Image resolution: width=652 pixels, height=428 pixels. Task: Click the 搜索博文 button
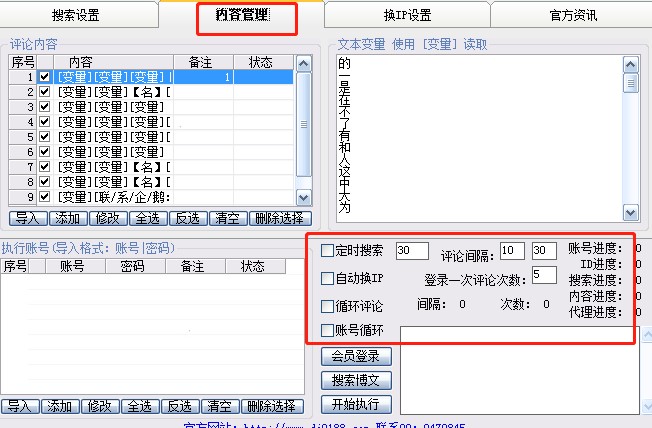[x=356, y=380]
